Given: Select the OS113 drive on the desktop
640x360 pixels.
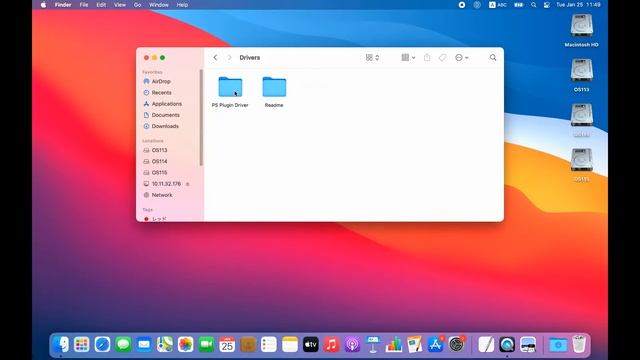Looking at the screenshot, I should (x=582, y=75).
